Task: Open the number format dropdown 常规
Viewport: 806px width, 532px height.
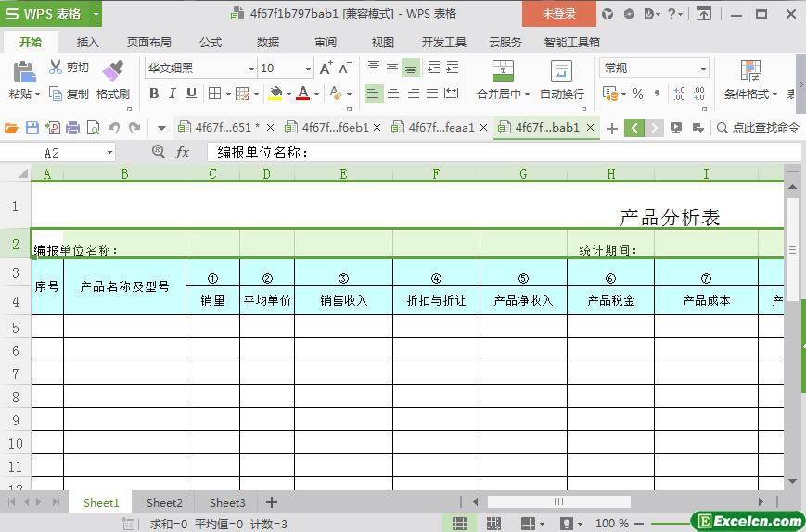Action: pos(703,69)
